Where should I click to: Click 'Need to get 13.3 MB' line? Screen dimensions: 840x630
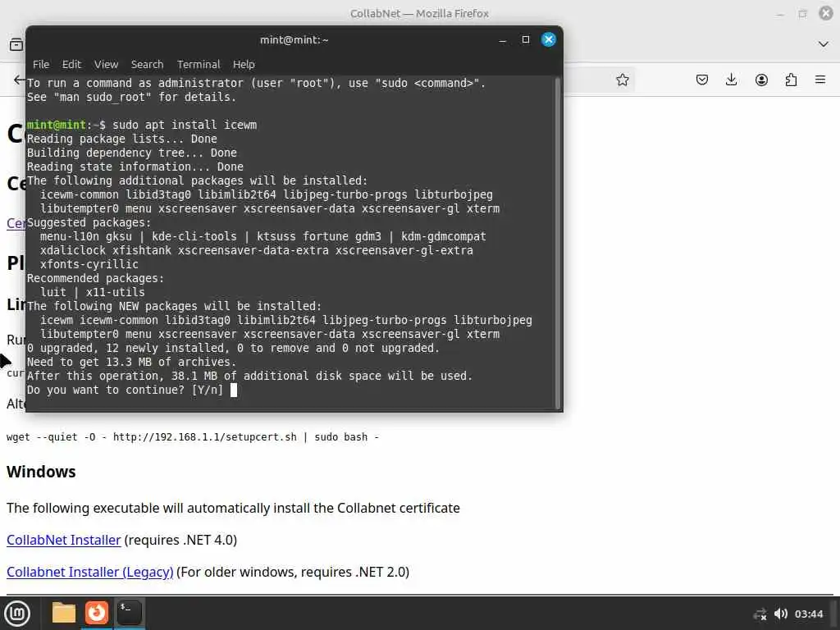[132, 362]
